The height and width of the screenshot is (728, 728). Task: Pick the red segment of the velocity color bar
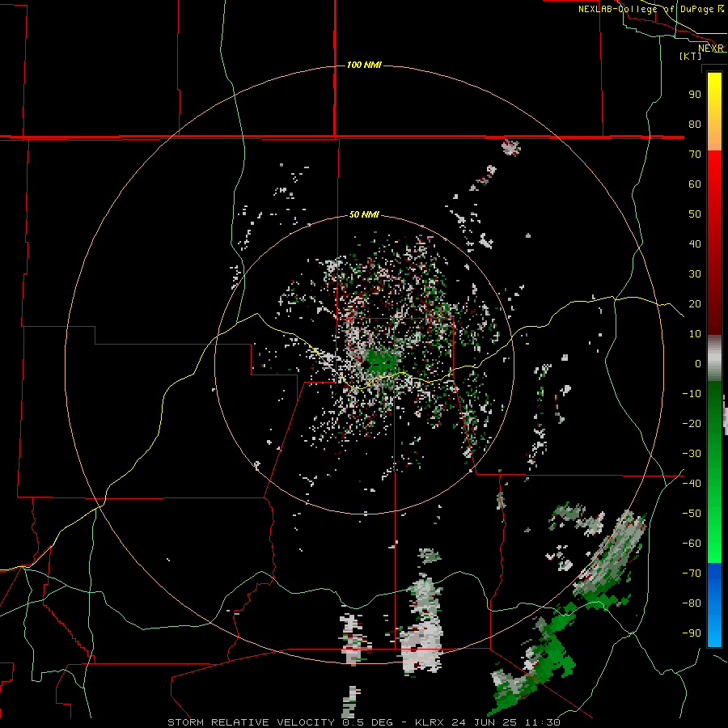714,243
